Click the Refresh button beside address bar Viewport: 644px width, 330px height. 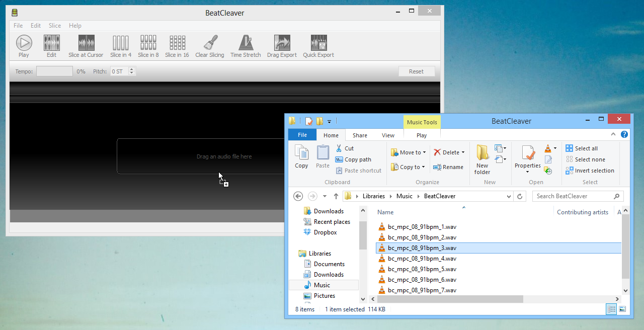[520, 196]
